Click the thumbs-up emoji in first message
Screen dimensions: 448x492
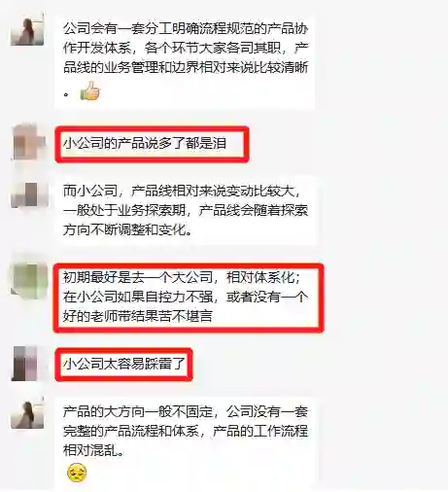[x=89, y=91]
